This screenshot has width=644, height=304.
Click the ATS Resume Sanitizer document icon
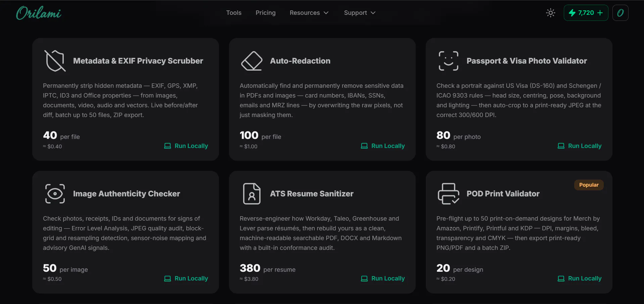point(252,194)
